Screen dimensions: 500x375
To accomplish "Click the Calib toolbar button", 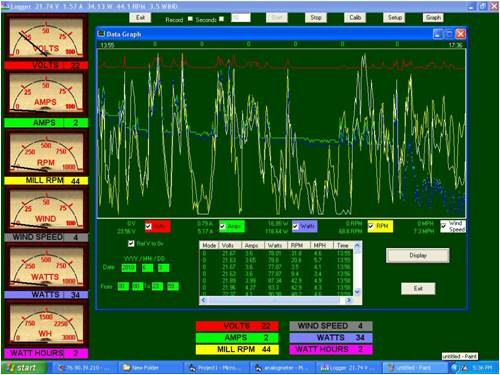I will (355, 17).
